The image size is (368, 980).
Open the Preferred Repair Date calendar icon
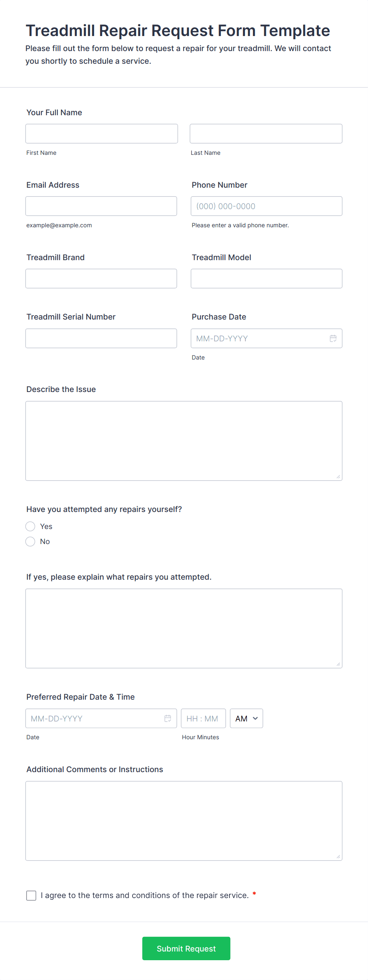pyautogui.click(x=168, y=718)
